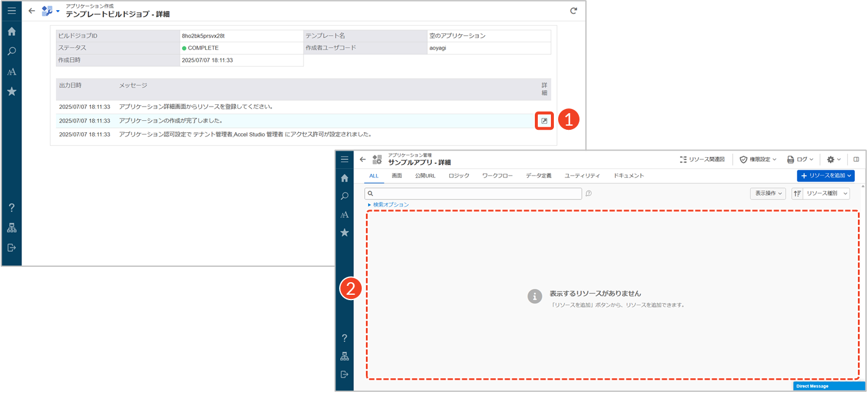This screenshot has width=868, height=393.
Task: Open リソース関連図 view
Action: [x=702, y=160]
